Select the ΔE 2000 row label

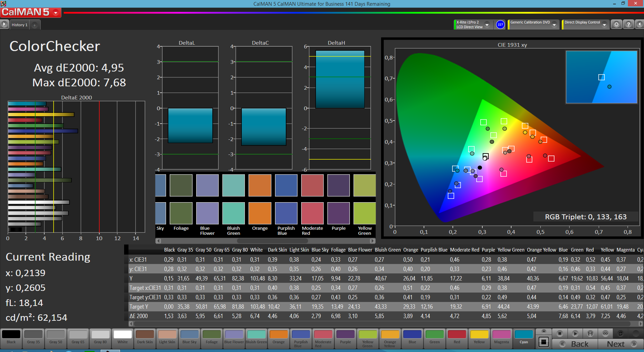pyautogui.click(x=139, y=316)
